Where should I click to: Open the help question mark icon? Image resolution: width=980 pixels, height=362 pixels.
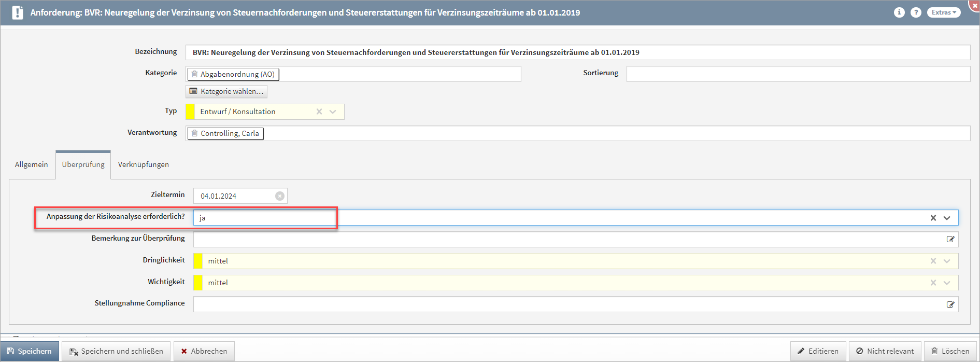[x=916, y=12]
